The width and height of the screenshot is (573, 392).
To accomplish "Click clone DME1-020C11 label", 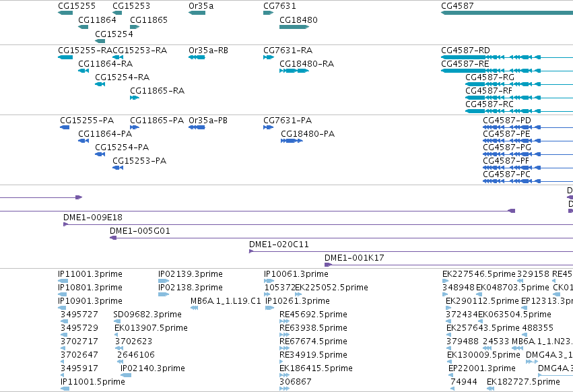I will click(279, 244).
